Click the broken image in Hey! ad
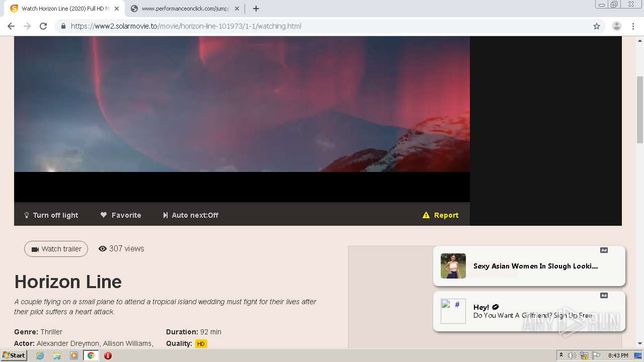Screen dimensions: 644x362 (x=453, y=311)
